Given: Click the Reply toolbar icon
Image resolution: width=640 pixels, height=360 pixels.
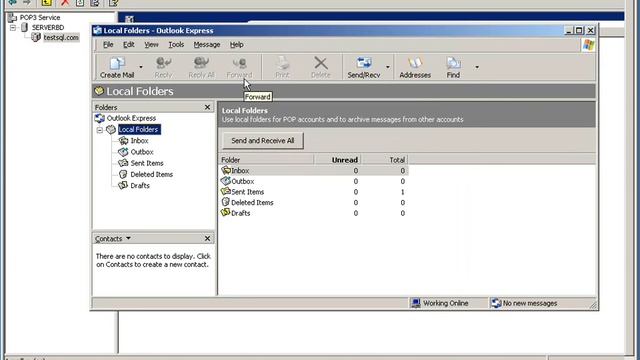Looking at the screenshot, I should pyautogui.click(x=163, y=67).
